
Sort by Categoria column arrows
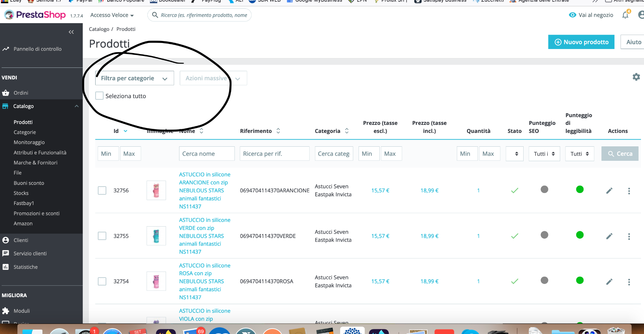(x=347, y=131)
